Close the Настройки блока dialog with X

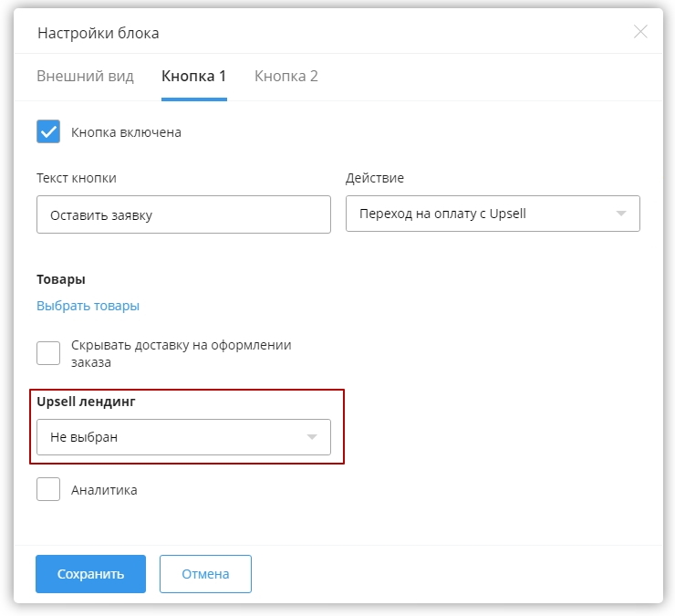click(x=640, y=32)
